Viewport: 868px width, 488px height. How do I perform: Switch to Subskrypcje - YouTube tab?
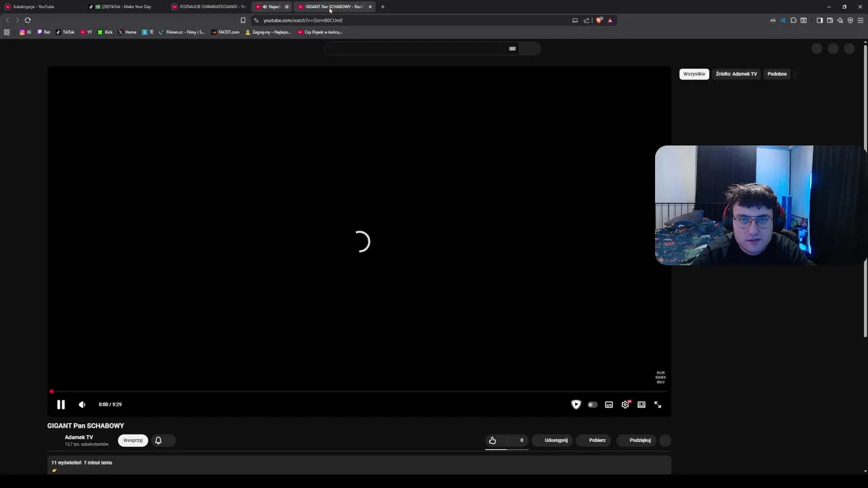(x=42, y=7)
